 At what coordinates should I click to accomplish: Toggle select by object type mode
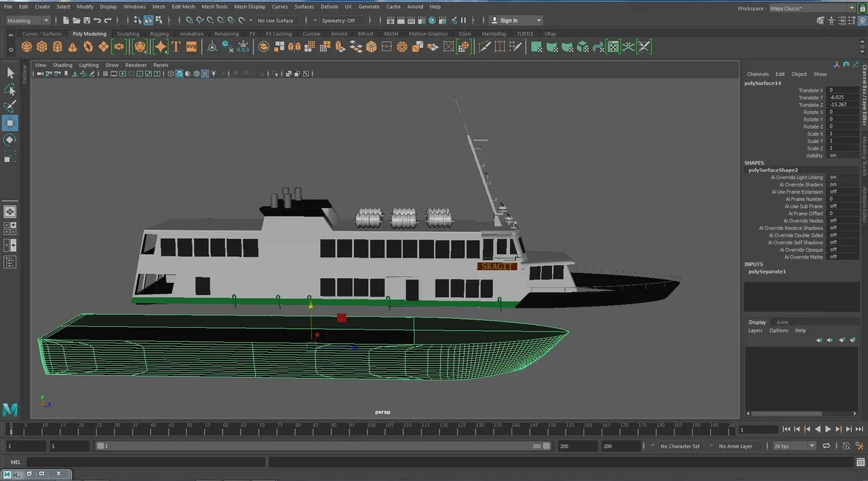coord(148,20)
